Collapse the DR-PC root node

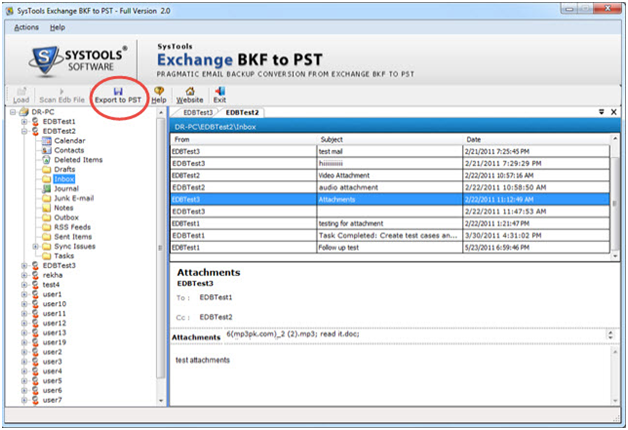pyautogui.click(x=13, y=112)
